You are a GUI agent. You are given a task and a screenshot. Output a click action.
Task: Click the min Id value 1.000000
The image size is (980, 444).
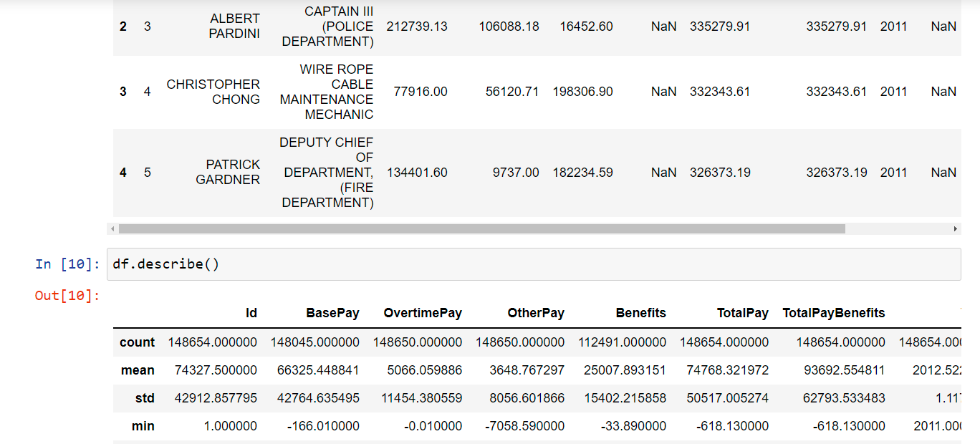[231, 426]
